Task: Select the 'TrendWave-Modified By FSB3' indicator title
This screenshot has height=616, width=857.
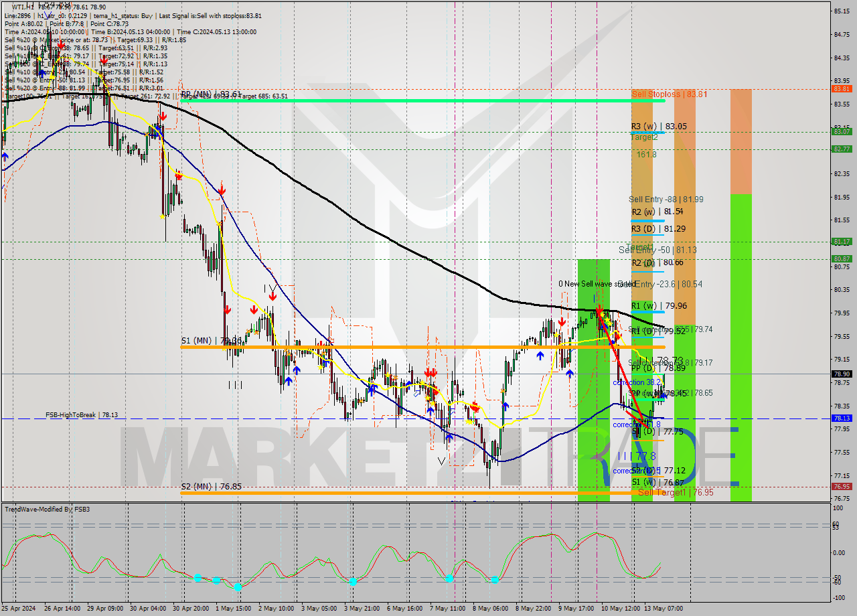Action: coord(48,510)
